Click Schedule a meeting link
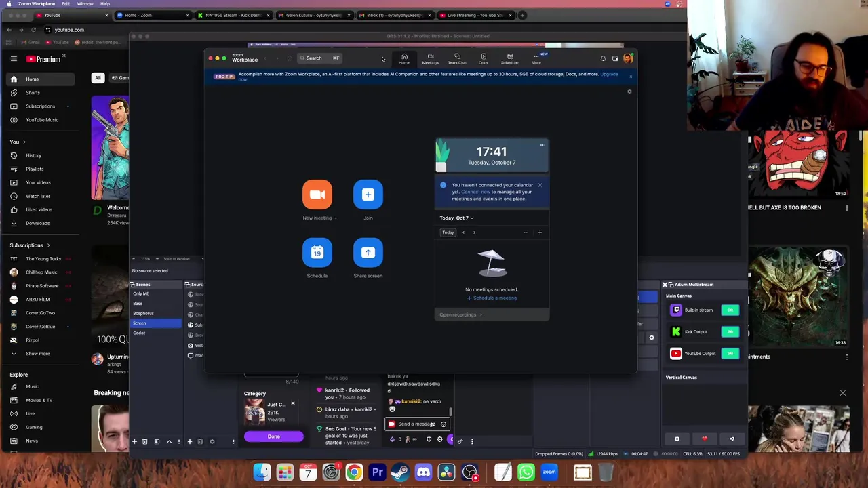868x488 pixels. [492, 298]
